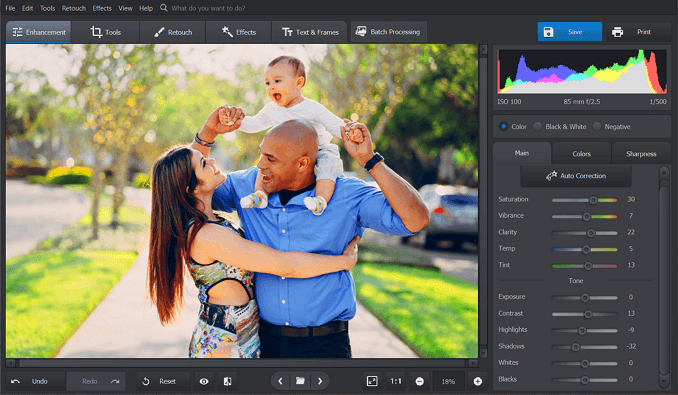Select the Color mode radio button
The height and width of the screenshot is (395, 678).
click(503, 127)
